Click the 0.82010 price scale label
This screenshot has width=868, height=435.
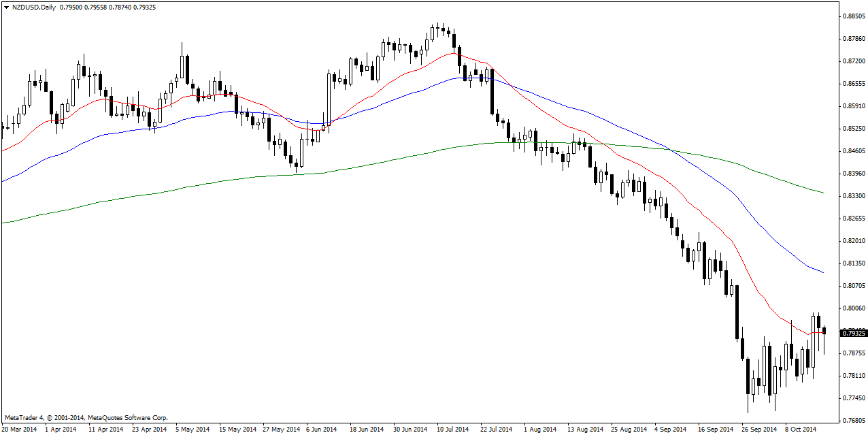click(x=853, y=241)
